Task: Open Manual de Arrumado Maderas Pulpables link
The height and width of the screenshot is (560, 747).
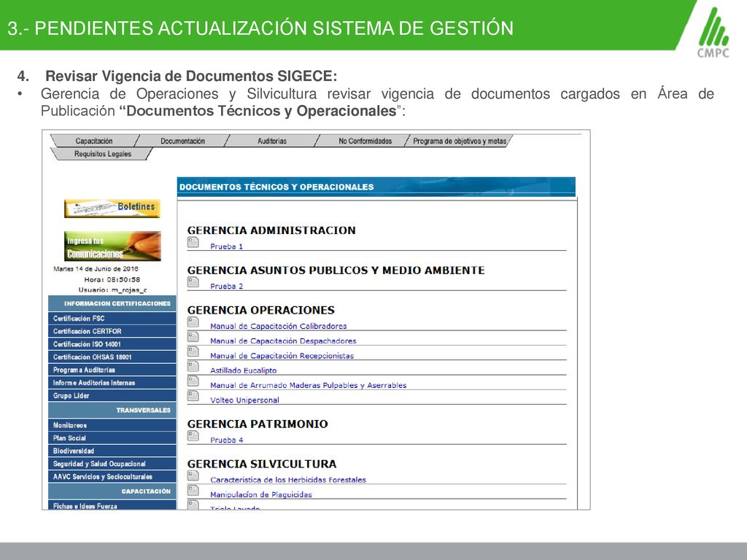Action: coord(309,385)
